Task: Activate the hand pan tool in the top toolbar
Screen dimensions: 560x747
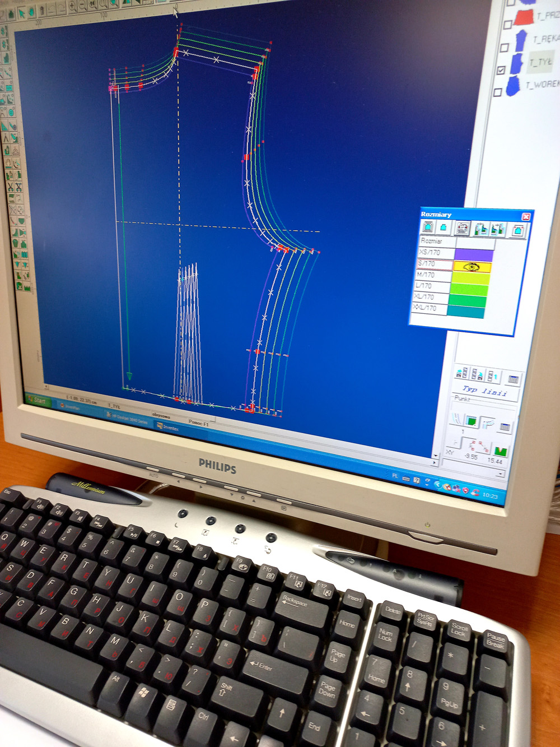Action: (x=32, y=12)
